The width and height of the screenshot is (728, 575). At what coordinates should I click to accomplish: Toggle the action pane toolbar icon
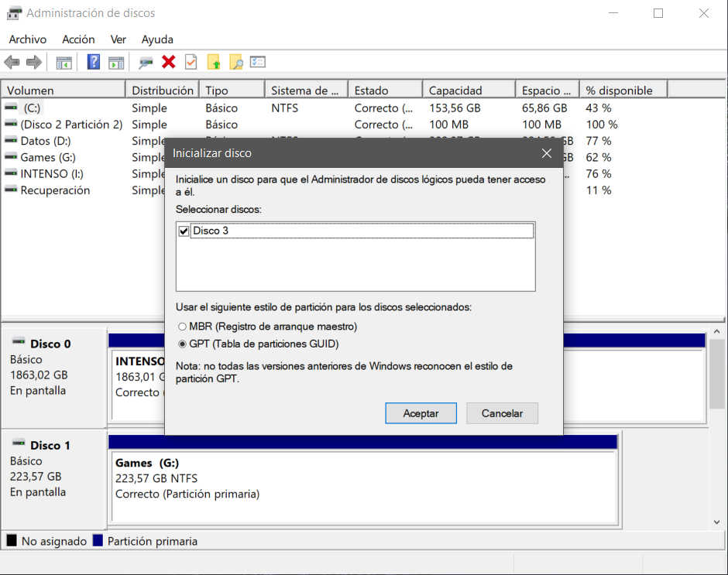[116, 62]
